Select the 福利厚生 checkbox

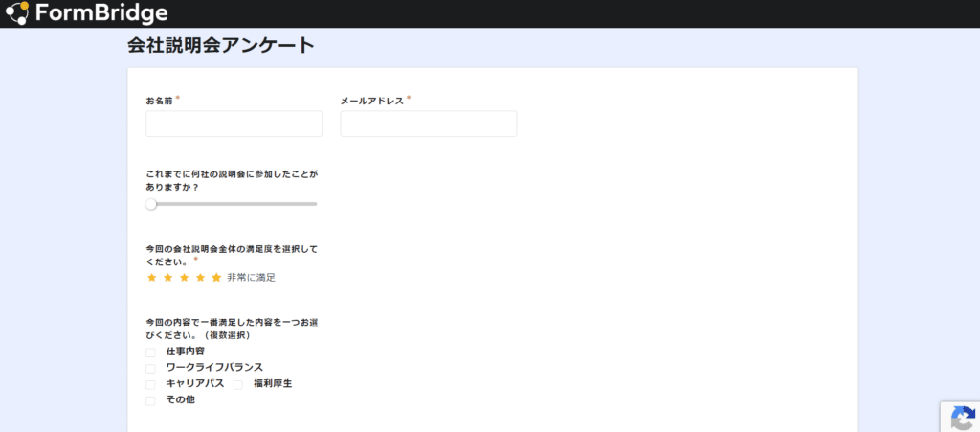pos(238,384)
